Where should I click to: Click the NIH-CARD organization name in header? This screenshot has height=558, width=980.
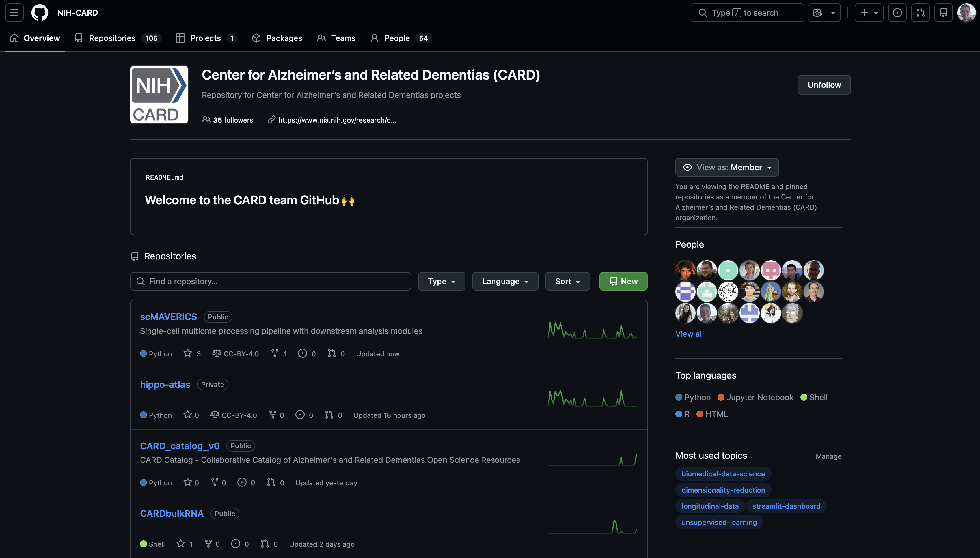(77, 13)
